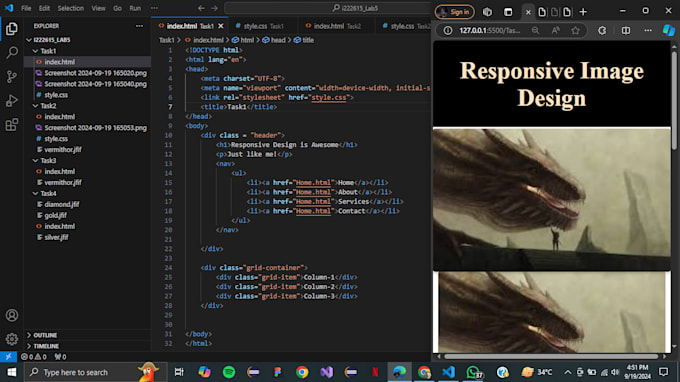
Task: Click the browser horizontal scrollbar
Action: (551, 356)
